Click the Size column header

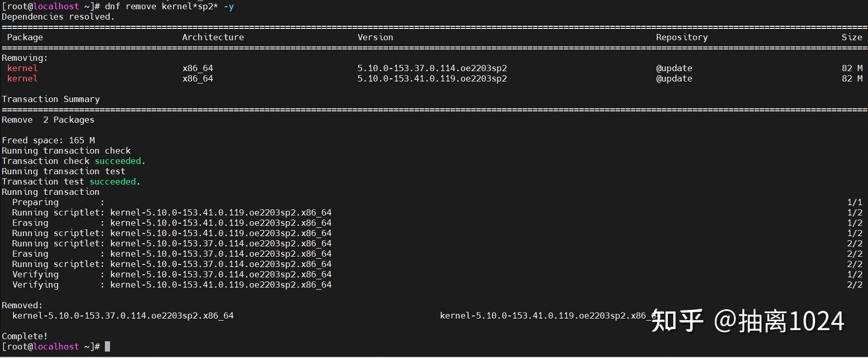point(852,37)
